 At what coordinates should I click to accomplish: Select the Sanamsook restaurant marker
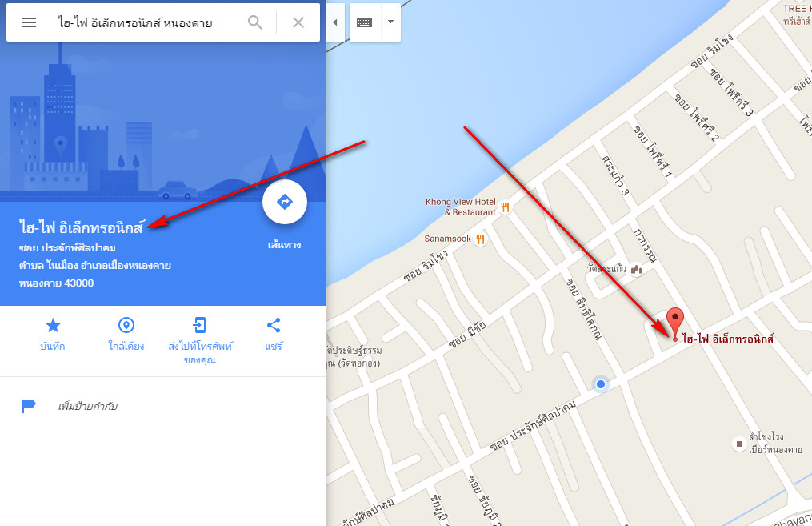(x=481, y=239)
